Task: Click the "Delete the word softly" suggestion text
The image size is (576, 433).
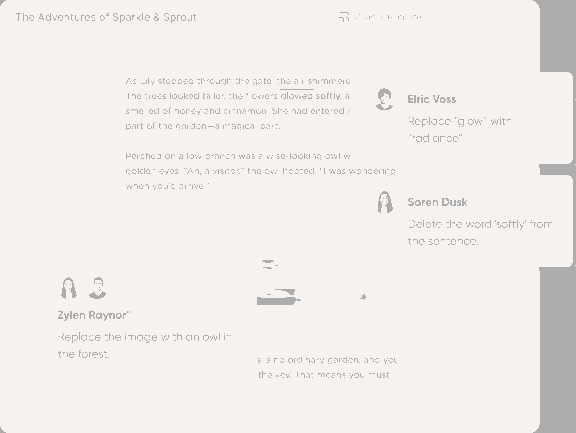Action: pyautogui.click(x=480, y=232)
